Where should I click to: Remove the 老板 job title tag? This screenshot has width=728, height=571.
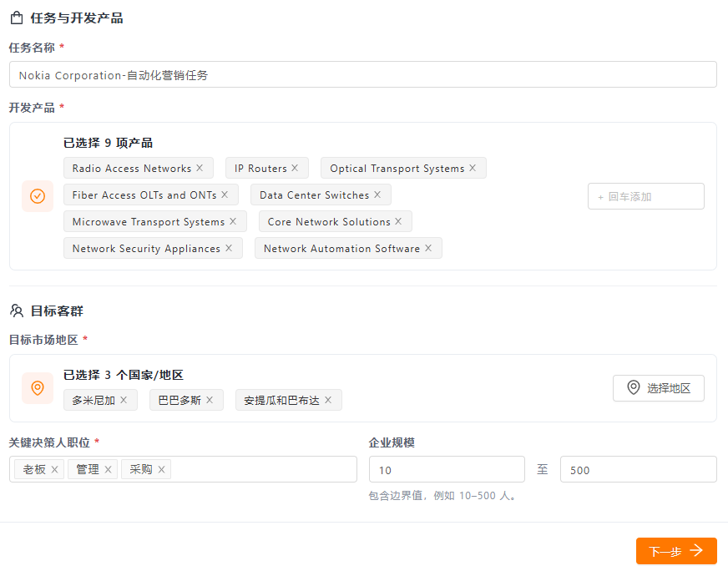[x=55, y=469]
